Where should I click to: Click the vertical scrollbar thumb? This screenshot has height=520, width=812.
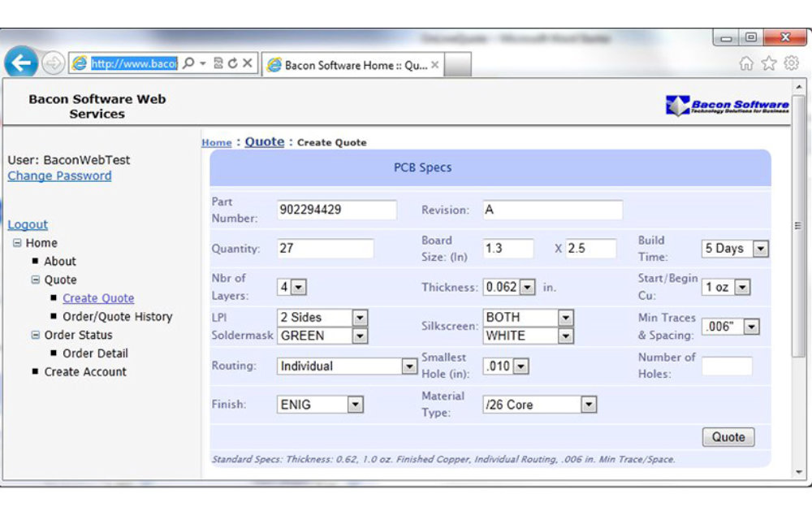798,225
